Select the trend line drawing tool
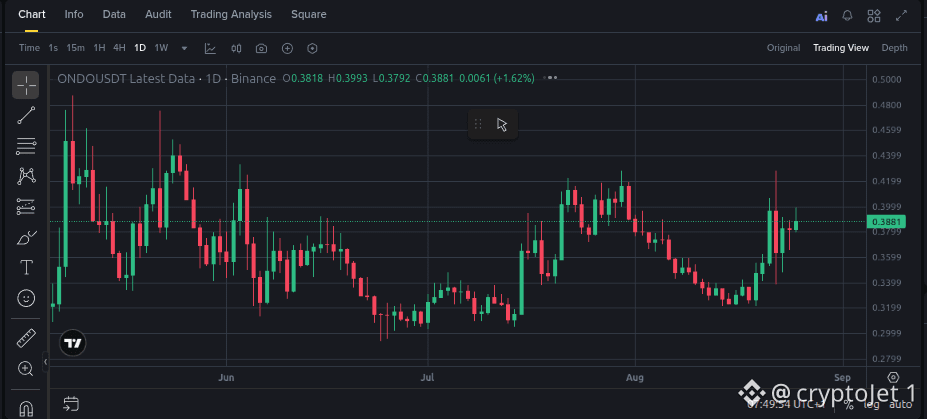This screenshot has width=927, height=419. click(x=26, y=116)
